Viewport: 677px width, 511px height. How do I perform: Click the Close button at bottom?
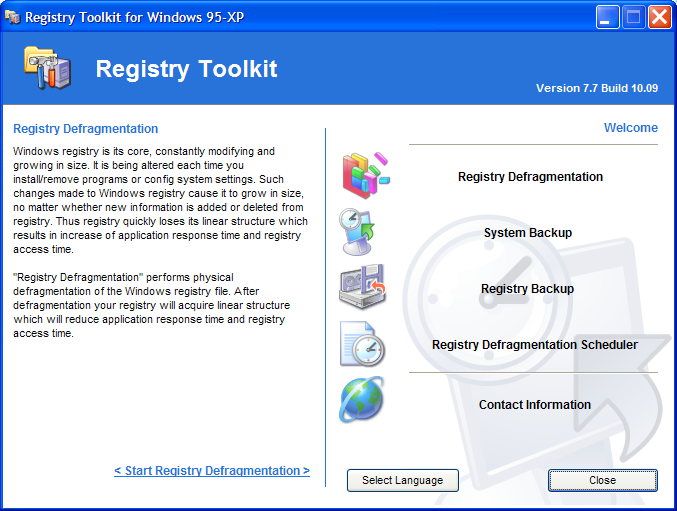603,480
